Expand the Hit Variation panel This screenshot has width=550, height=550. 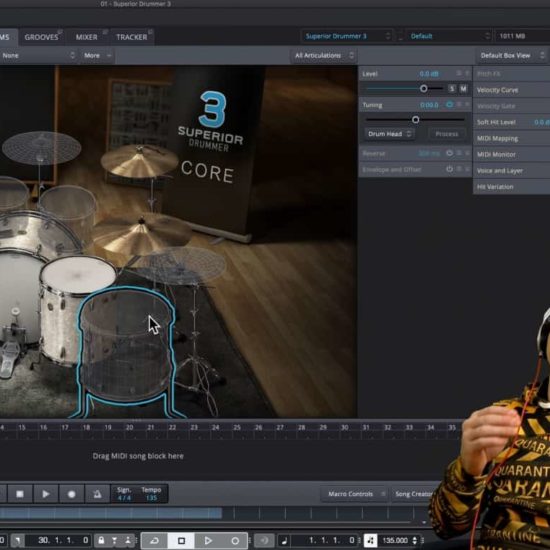pos(511,187)
